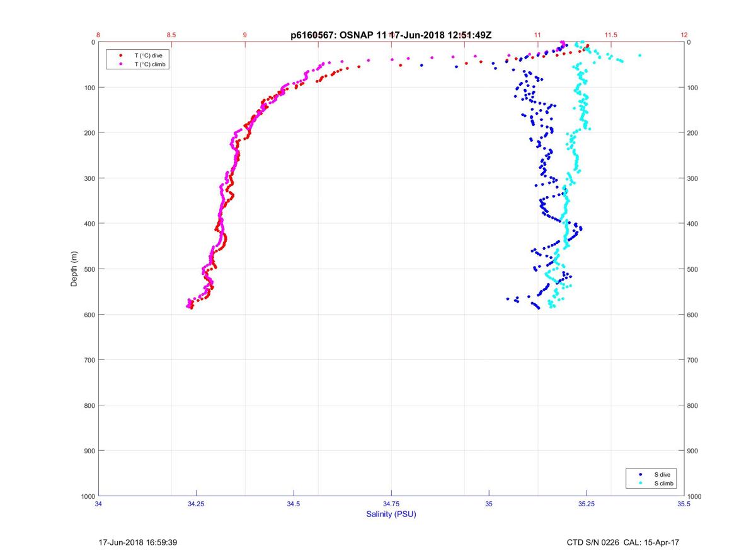Click left depth axis tick label 500
This screenshot has height=558, width=756.
89,269
